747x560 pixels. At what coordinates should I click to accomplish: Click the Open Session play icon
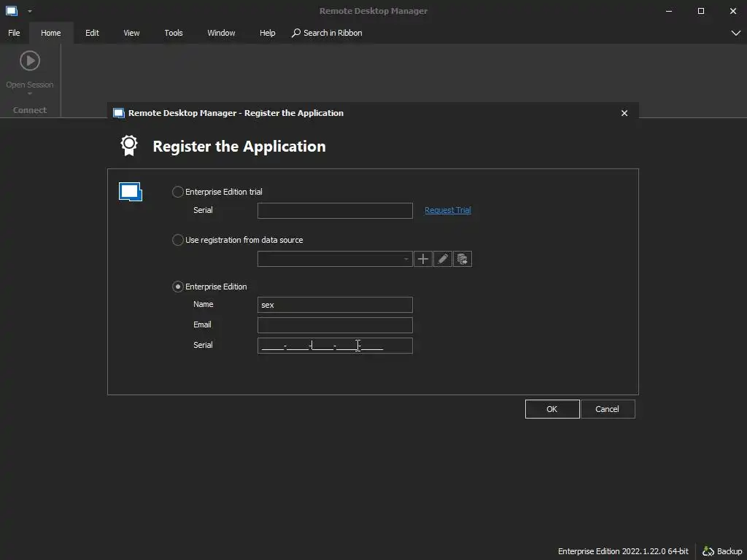click(x=29, y=61)
